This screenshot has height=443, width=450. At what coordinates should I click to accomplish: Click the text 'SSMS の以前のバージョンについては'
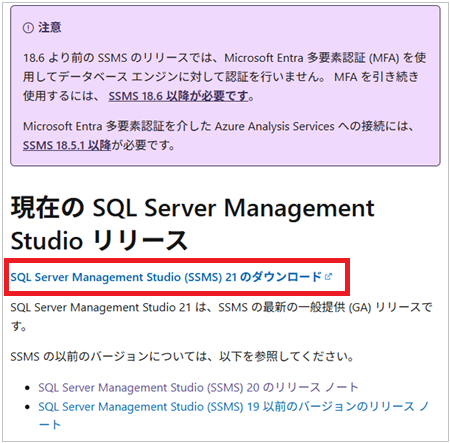point(182,357)
